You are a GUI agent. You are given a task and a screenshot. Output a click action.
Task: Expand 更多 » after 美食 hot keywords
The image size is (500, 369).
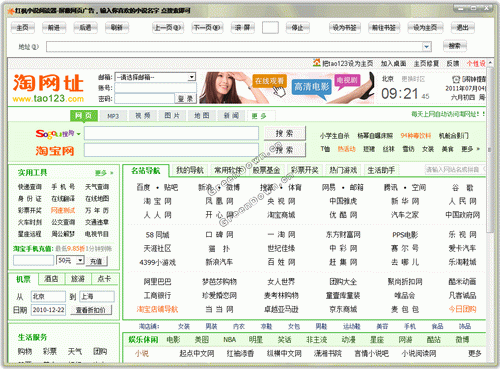point(470,149)
